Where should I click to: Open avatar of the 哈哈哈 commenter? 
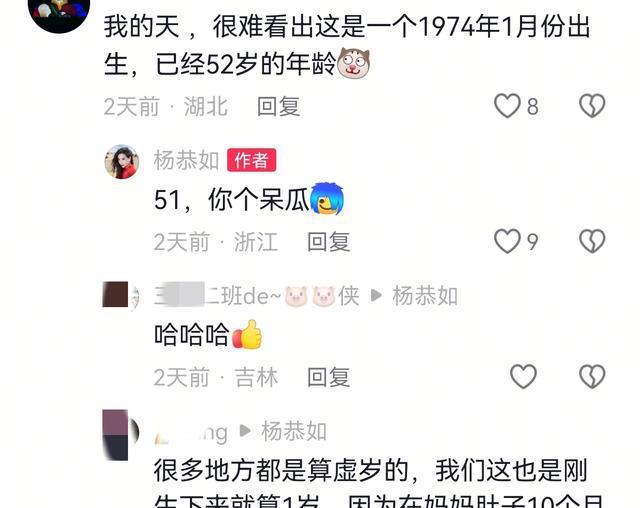(121, 295)
